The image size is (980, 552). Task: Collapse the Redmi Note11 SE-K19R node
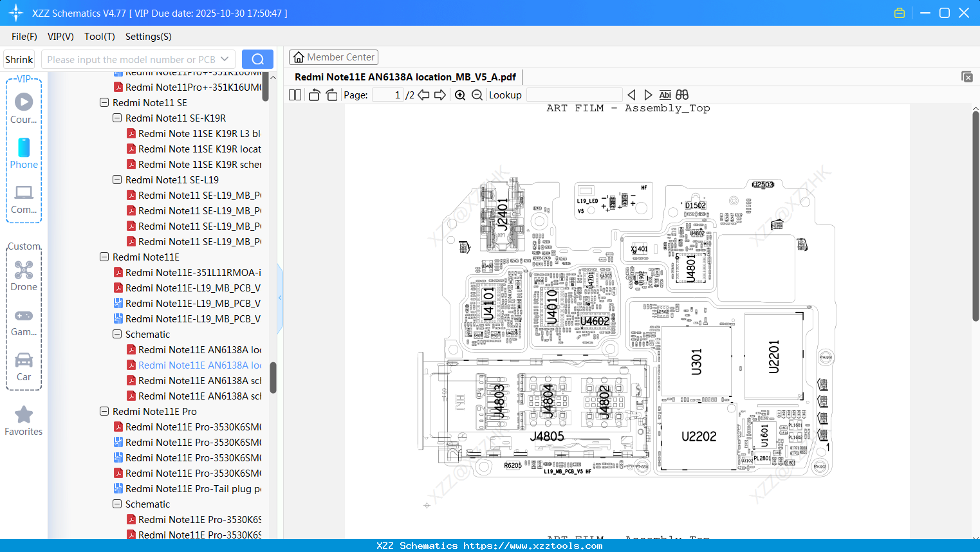(116, 118)
